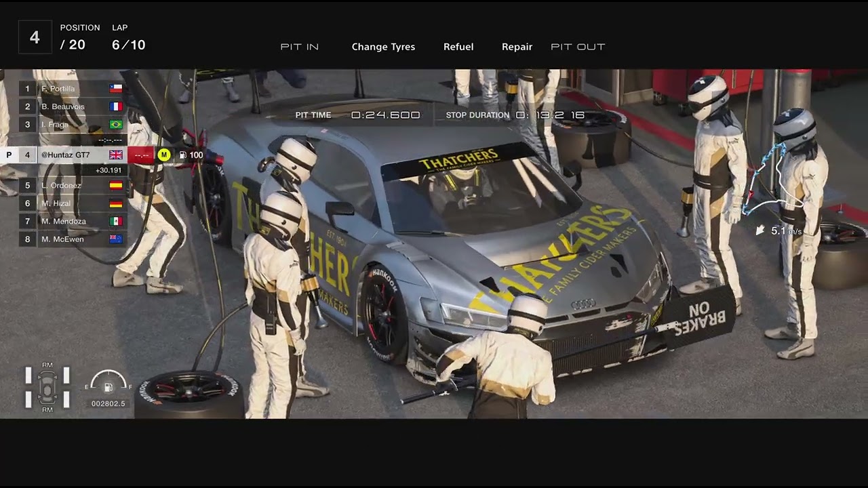Click position number 8 in leaderboard
Image resolution: width=868 pixels, height=488 pixels.
[x=28, y=239]
